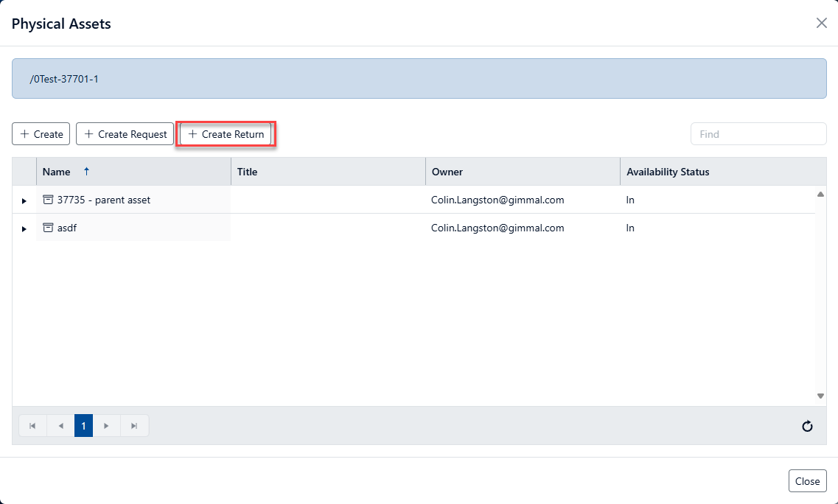The width and height of the screenshot is (838, 504).
Task: Click the Physical Assets dialog title
Action: tap(61, 24)
